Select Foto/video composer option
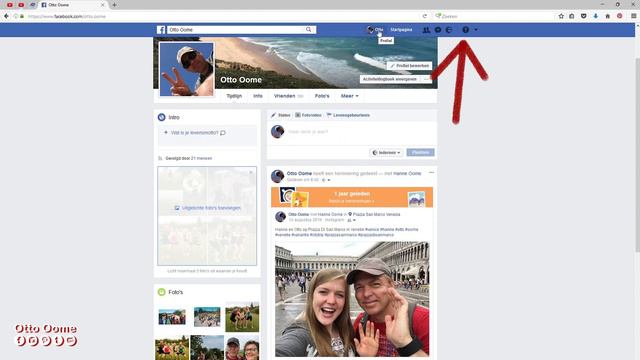 [x=309, y=115]
